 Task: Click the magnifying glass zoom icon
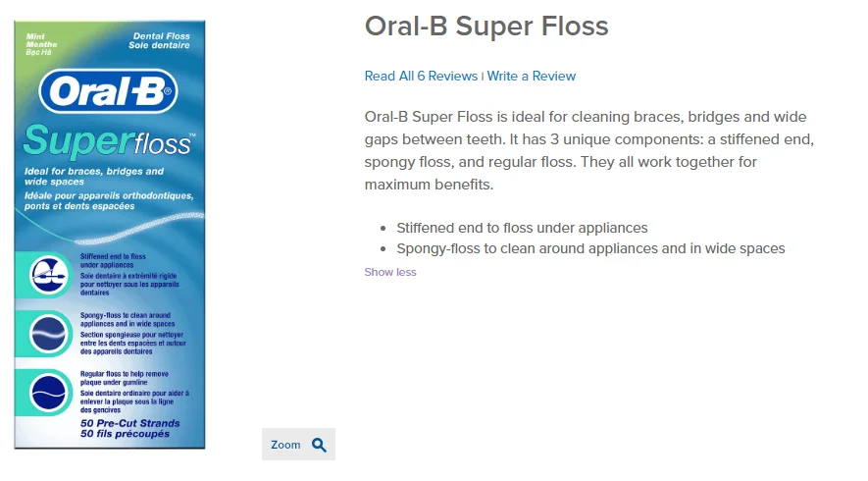pyautogui.click(x=319, y=445)
